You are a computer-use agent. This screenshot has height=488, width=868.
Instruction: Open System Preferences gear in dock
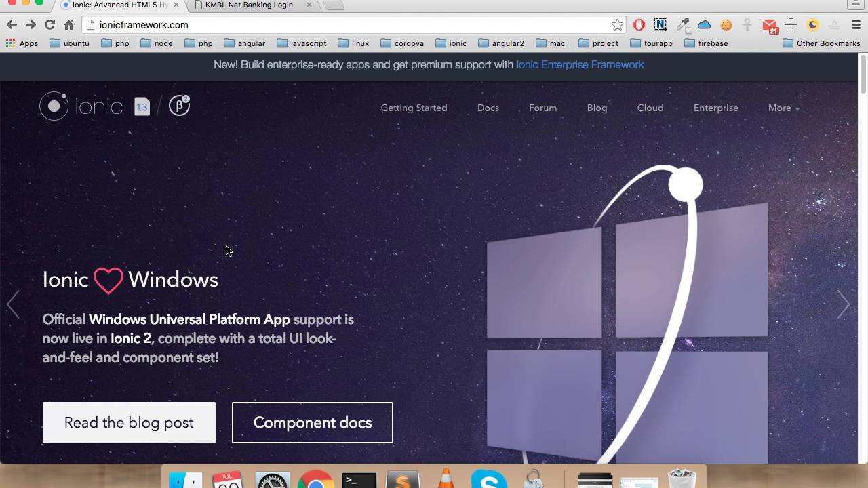point(273,480)
